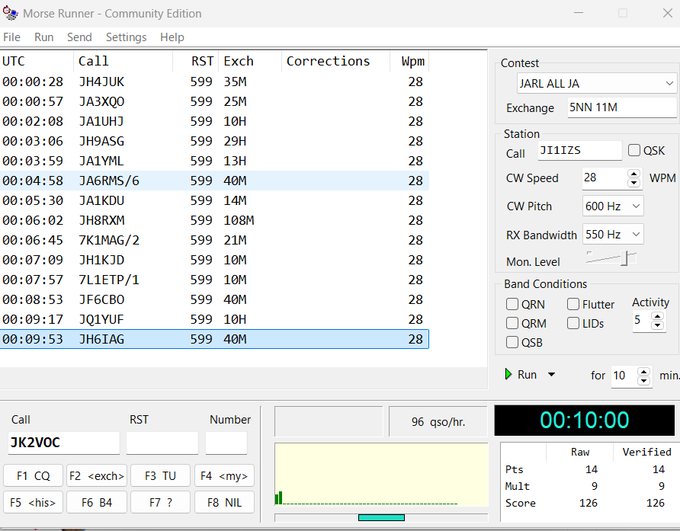Click the Morse Runner app icon in title bar
The height and width of the screenshot is (531, 680).
pos(10,13)
